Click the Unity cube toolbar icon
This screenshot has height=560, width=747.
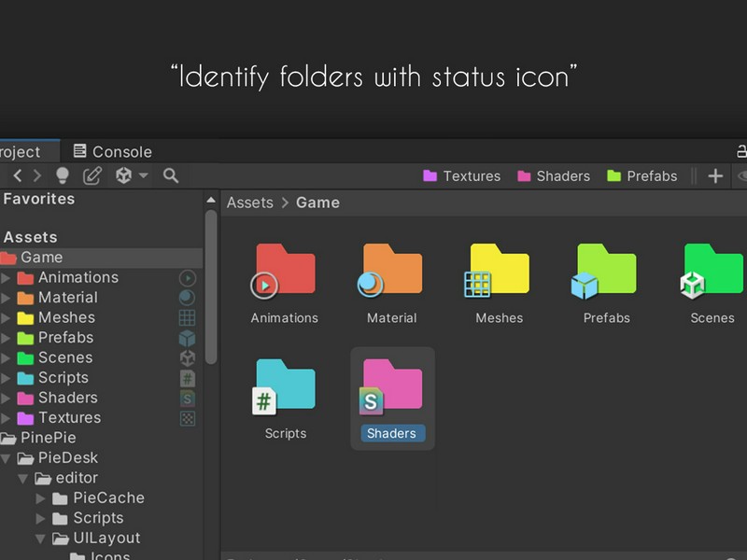point(123,175)
